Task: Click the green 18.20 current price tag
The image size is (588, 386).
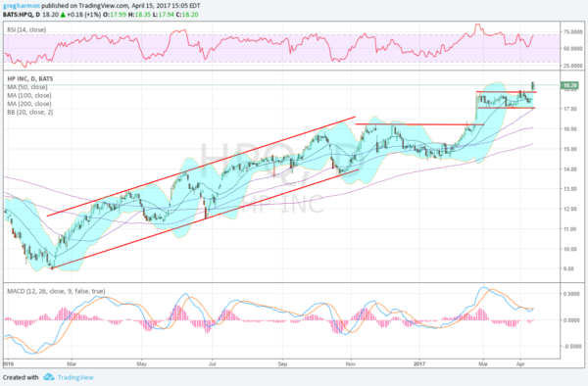Action: [569, 85]
